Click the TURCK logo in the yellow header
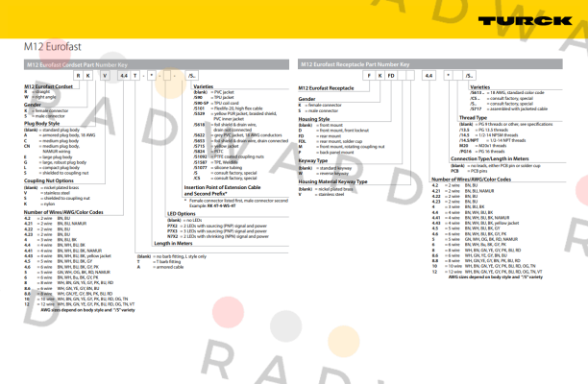Viewport: 588px width, 384px height. pos(525,21)
